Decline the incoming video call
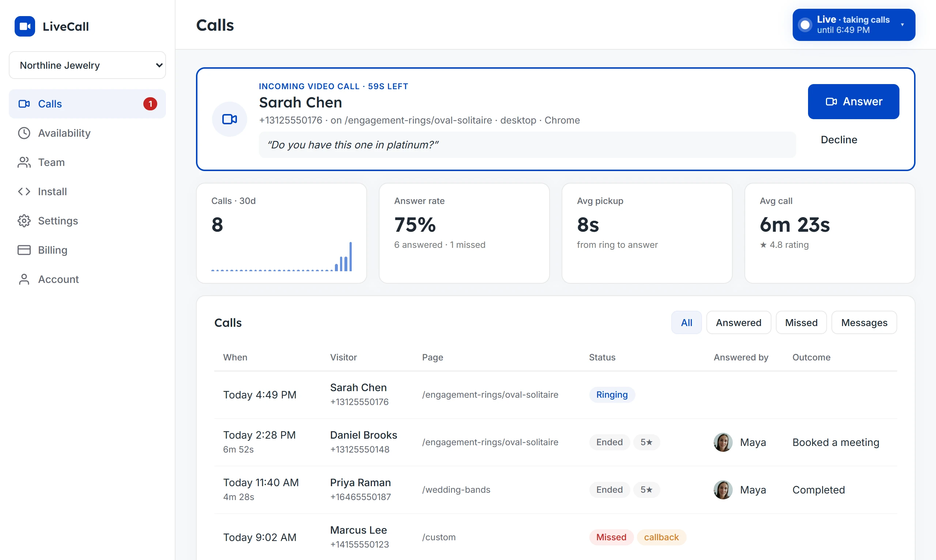The image size is (936, 560). click(839, 140)
